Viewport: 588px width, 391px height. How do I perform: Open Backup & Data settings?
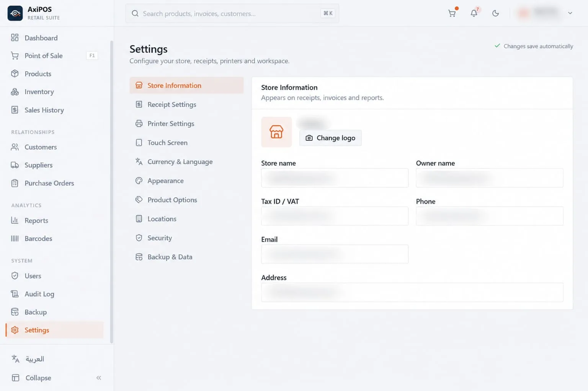tap(186, 257)
